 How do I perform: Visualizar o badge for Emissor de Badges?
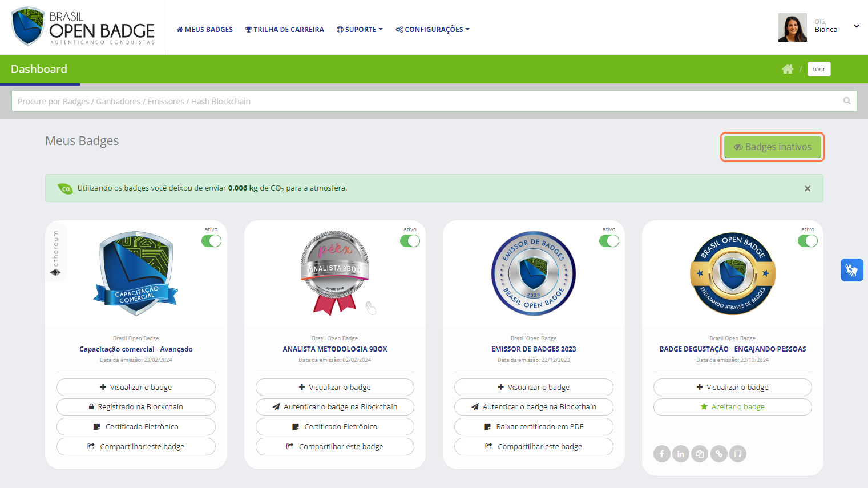point(534,387)
